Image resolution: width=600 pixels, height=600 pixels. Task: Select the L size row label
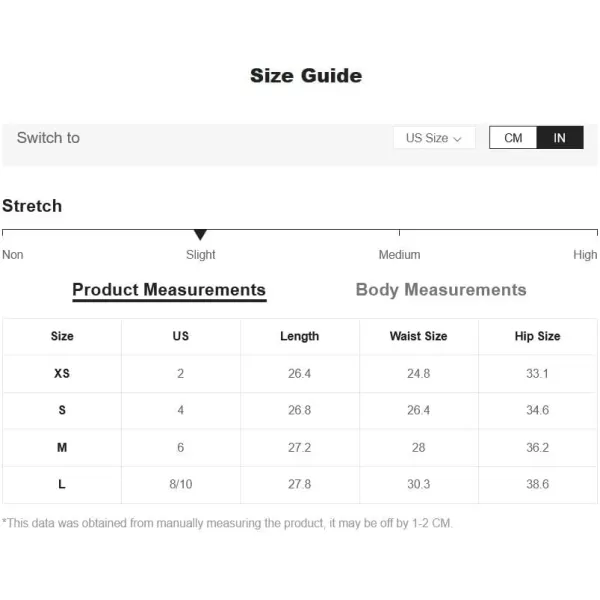(62, 484)
